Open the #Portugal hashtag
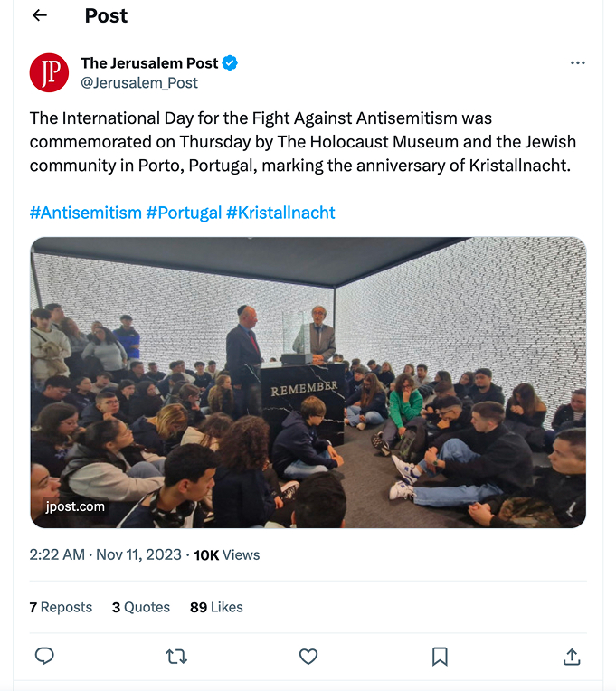 pyautogui.click(x=184, y=213)
